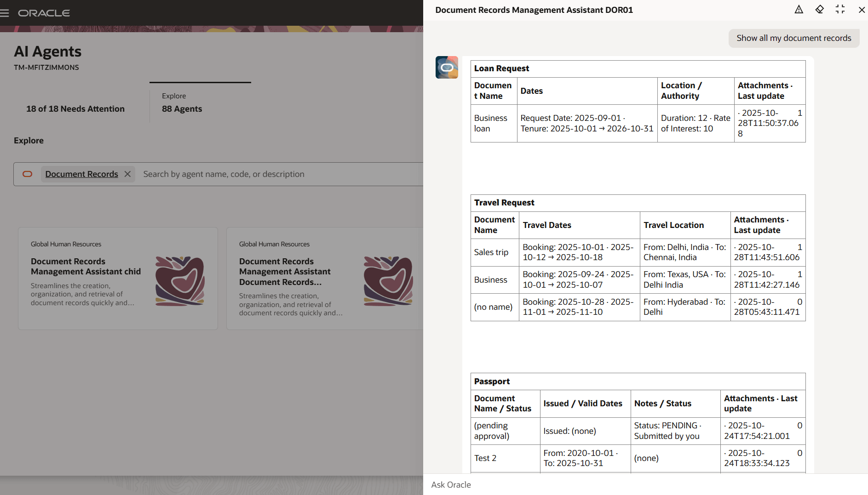Screen dimensions: 868x495
Task: Click Show all my document records
Action: [794, 38]
